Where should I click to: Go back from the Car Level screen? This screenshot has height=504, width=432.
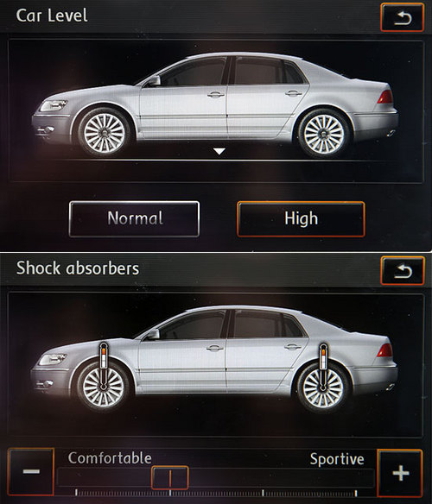[x=402, y=17]
